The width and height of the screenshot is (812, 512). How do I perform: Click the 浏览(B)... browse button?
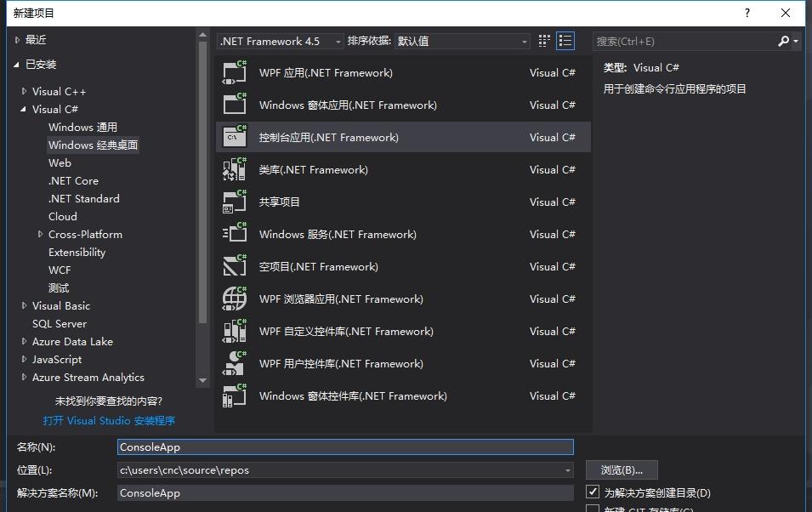pos(622,470)
